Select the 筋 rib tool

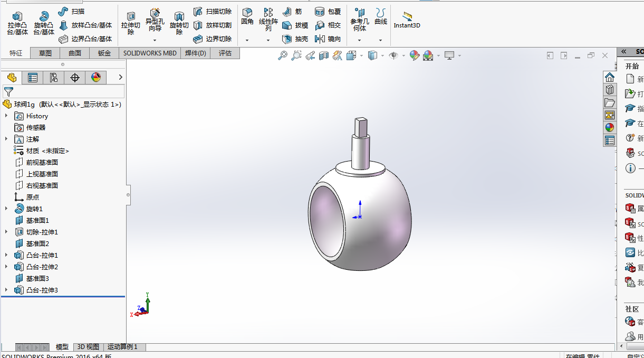coord(292,11)
